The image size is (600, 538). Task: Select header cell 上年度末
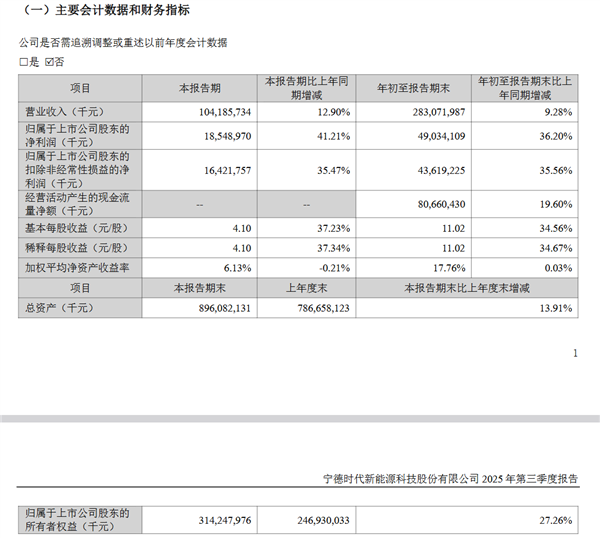[307, 288]
